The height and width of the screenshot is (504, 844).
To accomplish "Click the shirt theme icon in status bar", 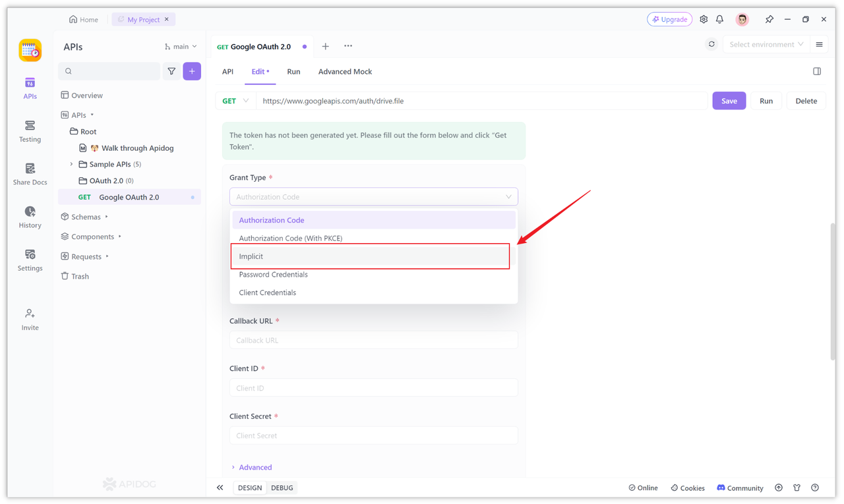I will click(797, 488).
